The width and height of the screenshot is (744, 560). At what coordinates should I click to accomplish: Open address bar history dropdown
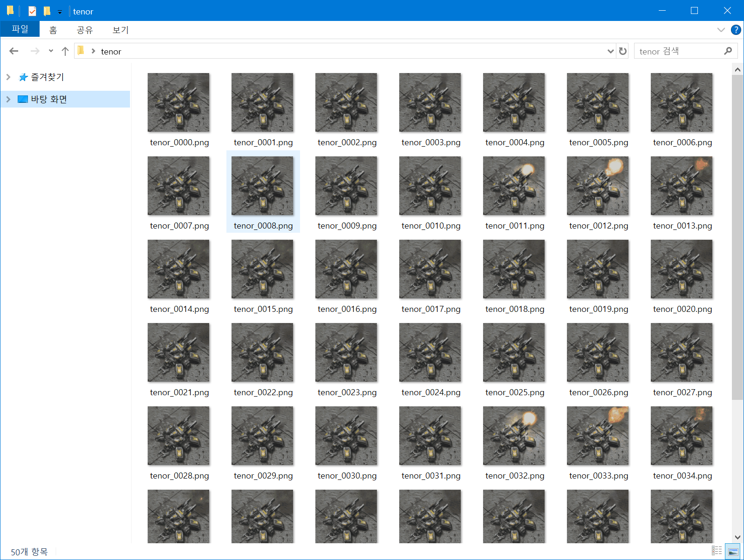tap(611, 51)
